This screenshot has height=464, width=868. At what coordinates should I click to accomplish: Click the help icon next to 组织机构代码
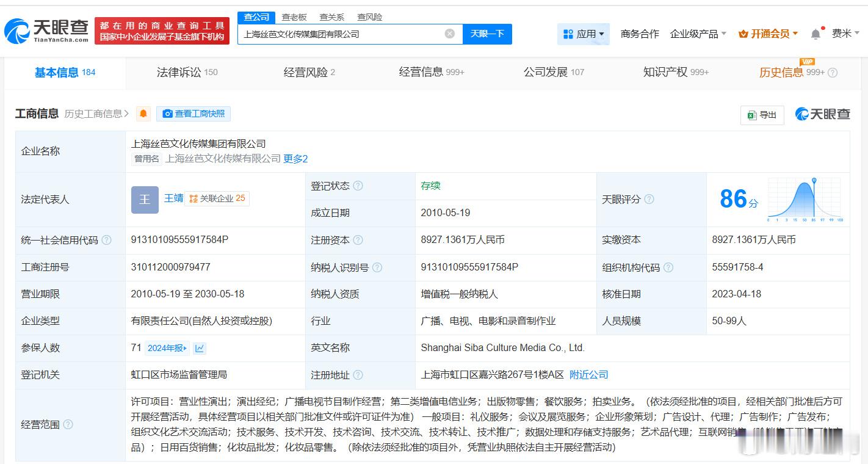[x=668, y=267]
